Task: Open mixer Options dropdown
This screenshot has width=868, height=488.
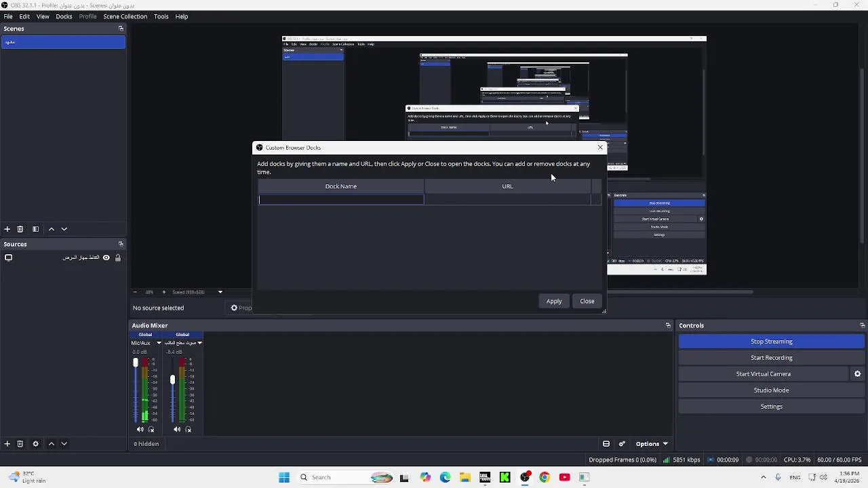Action: point(652,444)
